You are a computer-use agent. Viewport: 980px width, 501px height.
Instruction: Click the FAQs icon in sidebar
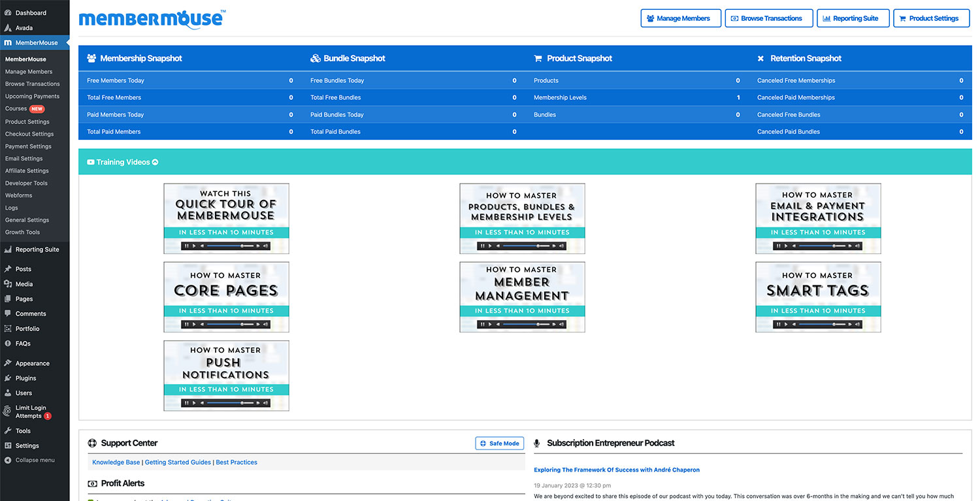point(8,344)
